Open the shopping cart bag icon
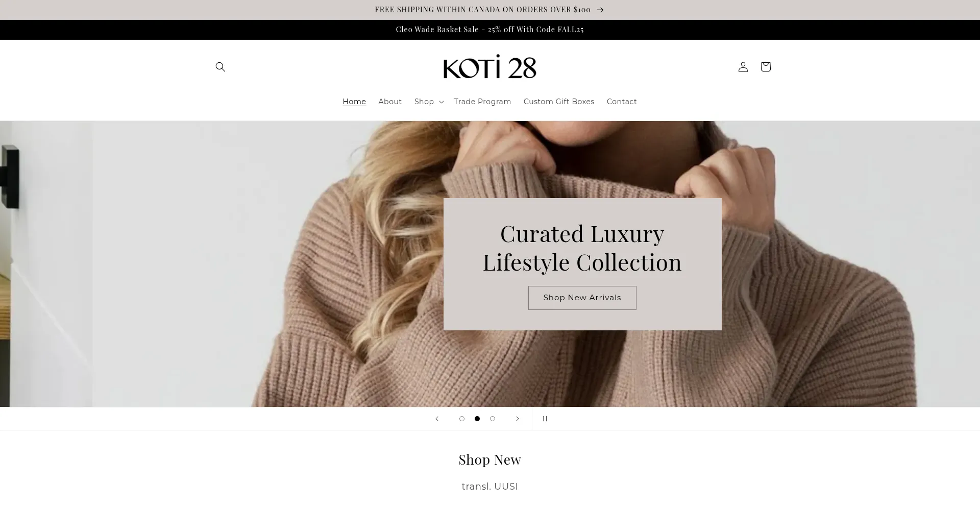The height and width of the screenshot is (507, 980). (766, 67)
